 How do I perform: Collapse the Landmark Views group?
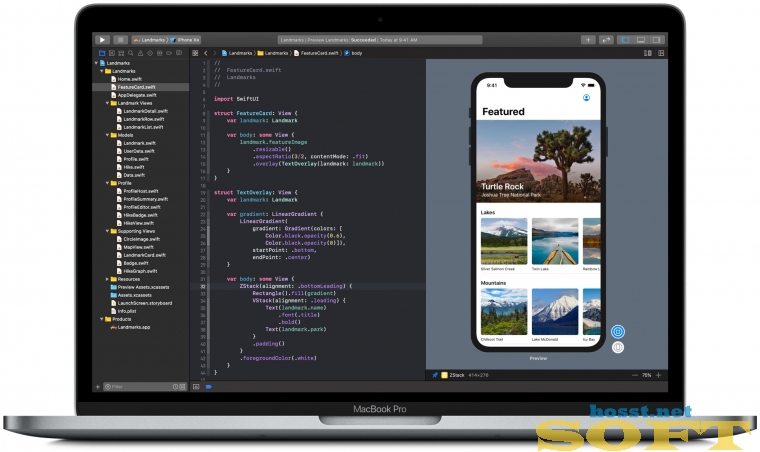pyautogui.click(x=107, y=103)
